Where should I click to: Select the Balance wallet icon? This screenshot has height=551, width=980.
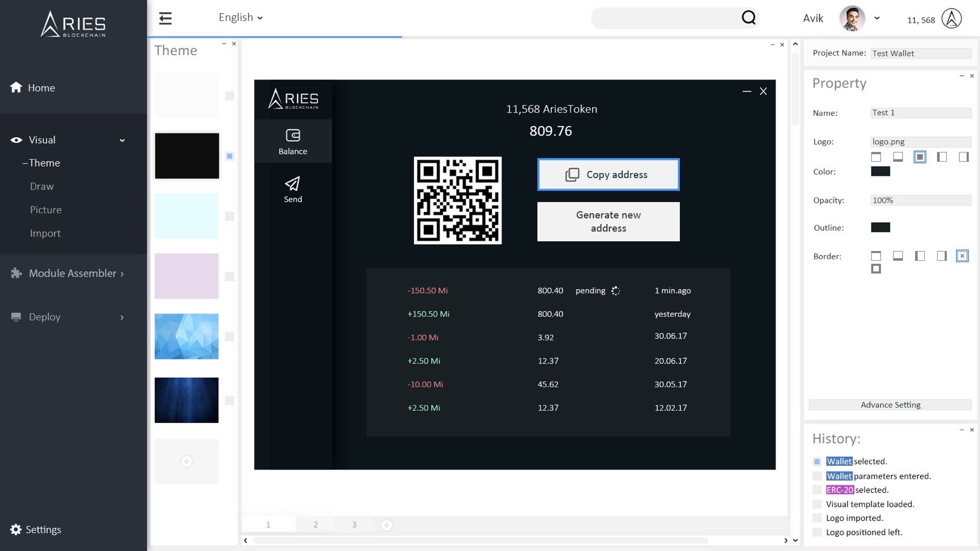[293, 135]
